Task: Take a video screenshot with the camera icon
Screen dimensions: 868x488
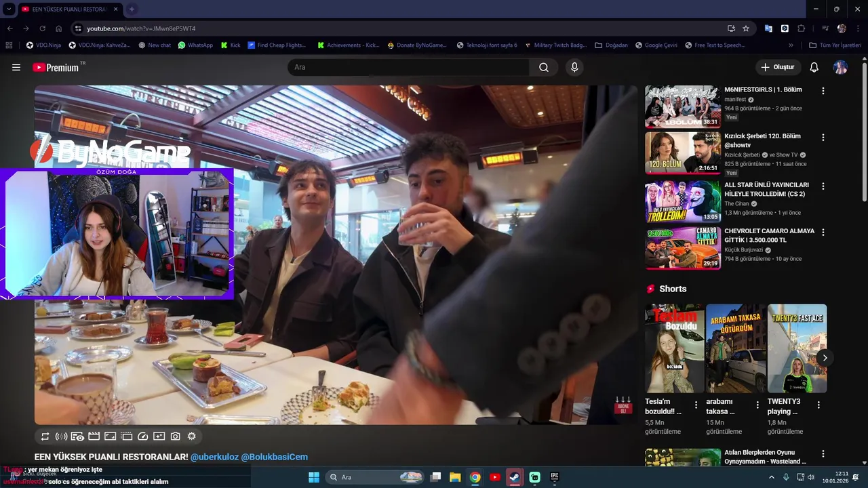Action: 175,436
